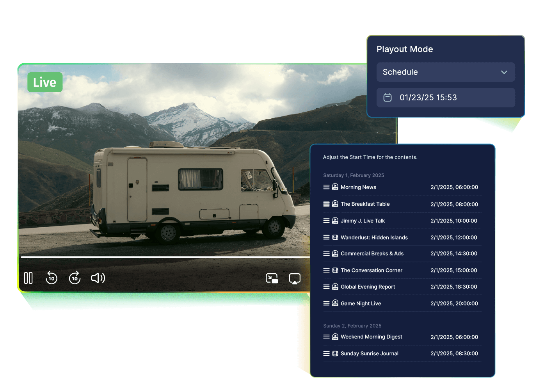Cast video to a screen via AirPlay
The height and width of the screenshot is (392, 544).
pos(295,278)
